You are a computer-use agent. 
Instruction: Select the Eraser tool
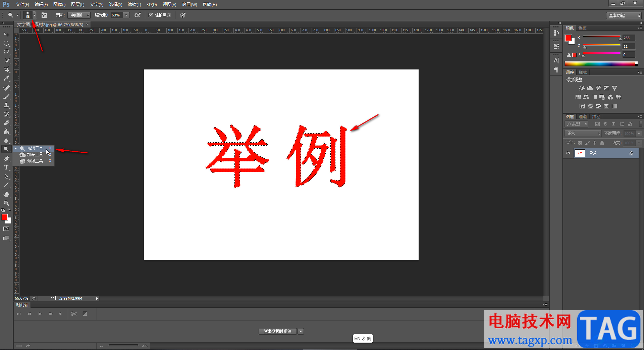coord(6,123)
